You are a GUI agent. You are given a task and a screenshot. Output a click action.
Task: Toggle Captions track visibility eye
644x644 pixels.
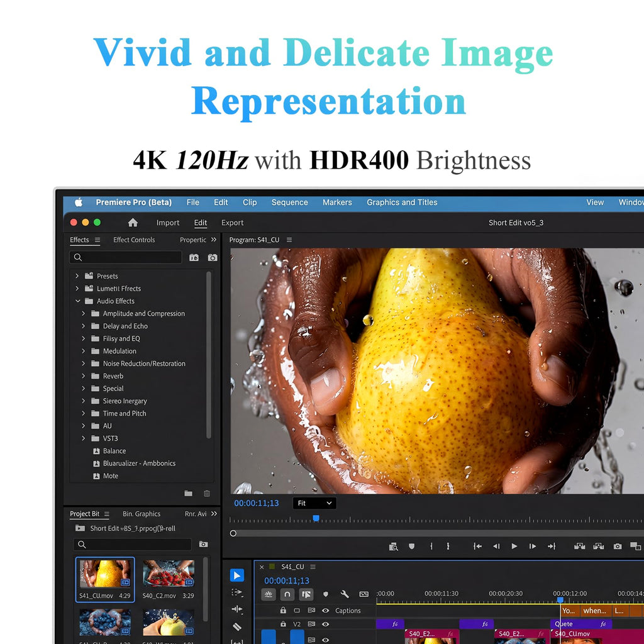[x=326, y=611]
